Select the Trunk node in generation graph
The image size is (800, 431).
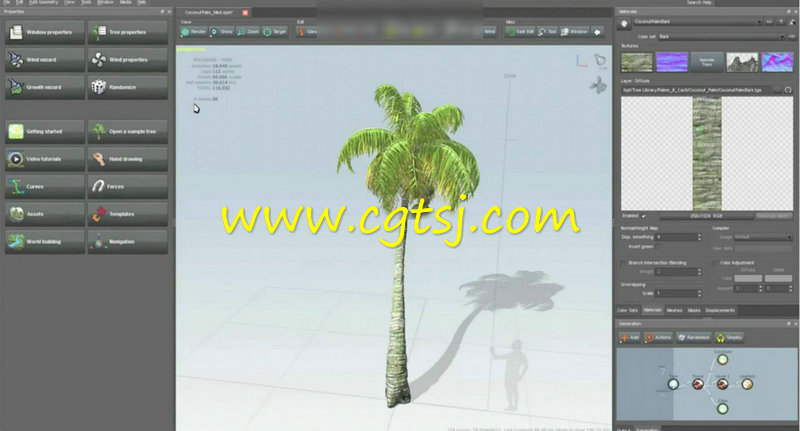click(697, 384)
